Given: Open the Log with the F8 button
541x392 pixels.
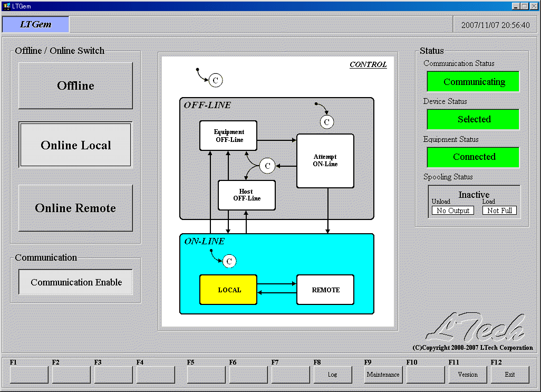Looking at the screenshot, I should 332,375.
